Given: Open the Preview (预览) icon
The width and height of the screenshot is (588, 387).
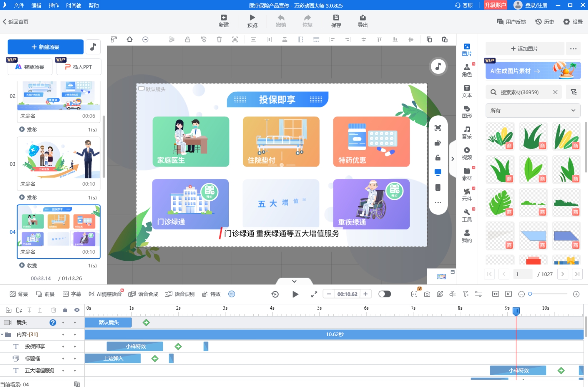Looking at the screenshot, I should [x=252, y=21].
